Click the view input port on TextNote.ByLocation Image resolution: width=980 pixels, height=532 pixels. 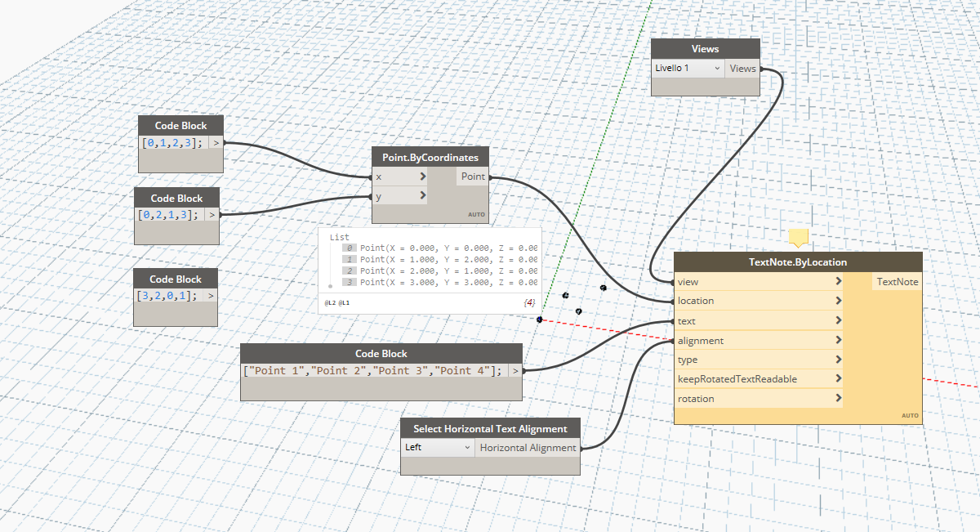coord(759,281)
